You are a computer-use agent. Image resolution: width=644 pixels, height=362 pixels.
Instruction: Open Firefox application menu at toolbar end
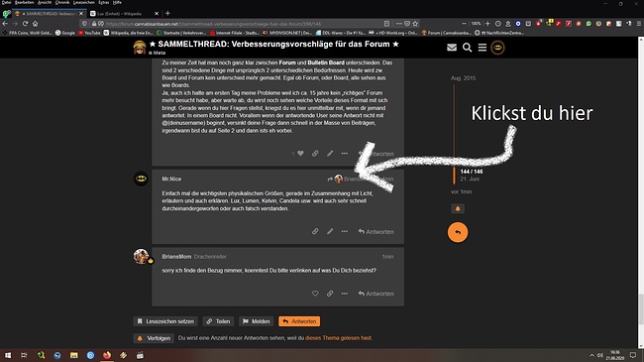coord(638,24)
